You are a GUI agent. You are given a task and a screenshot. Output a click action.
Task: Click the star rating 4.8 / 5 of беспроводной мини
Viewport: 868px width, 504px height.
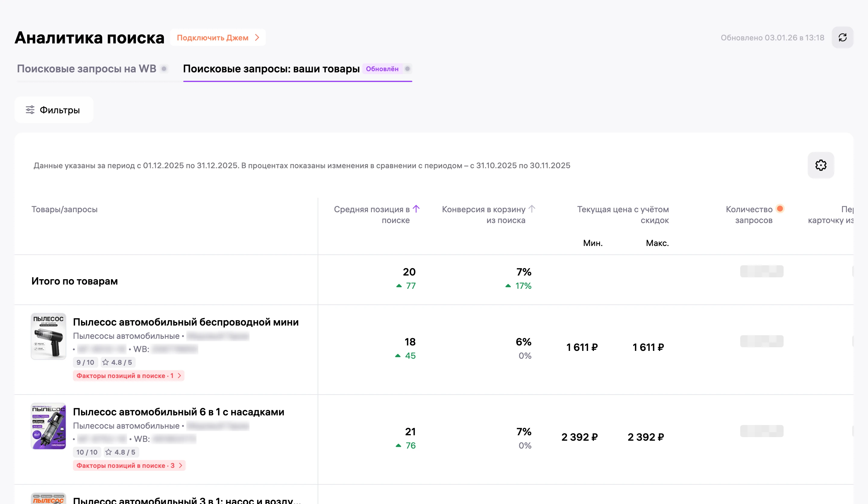tap(118, 362)
